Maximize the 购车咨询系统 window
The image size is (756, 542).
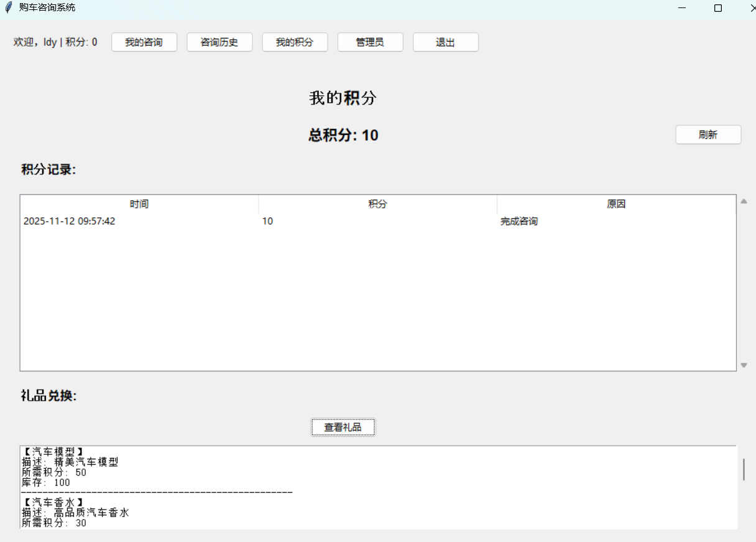(x=718, y=8)
